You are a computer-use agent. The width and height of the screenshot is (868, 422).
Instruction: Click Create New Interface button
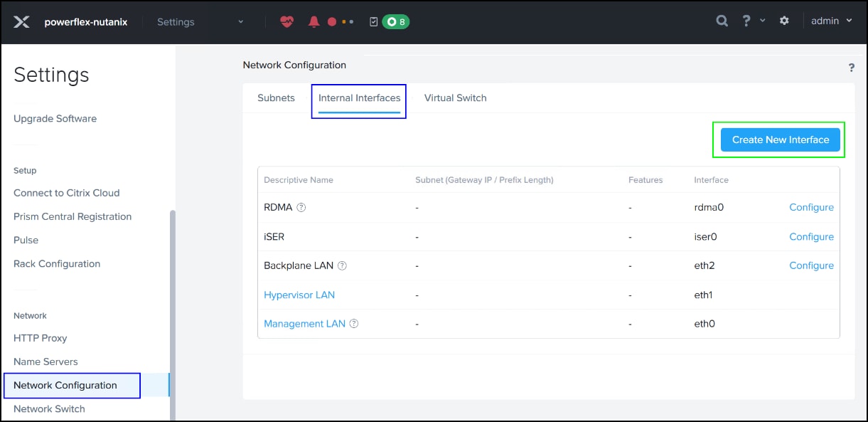(781, 139)
